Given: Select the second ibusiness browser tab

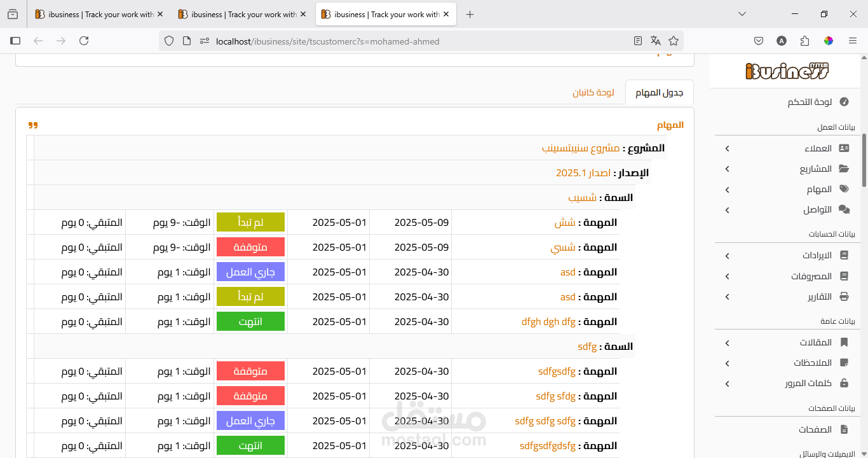Looking at the screenshot, I should (x=242, y=14).
